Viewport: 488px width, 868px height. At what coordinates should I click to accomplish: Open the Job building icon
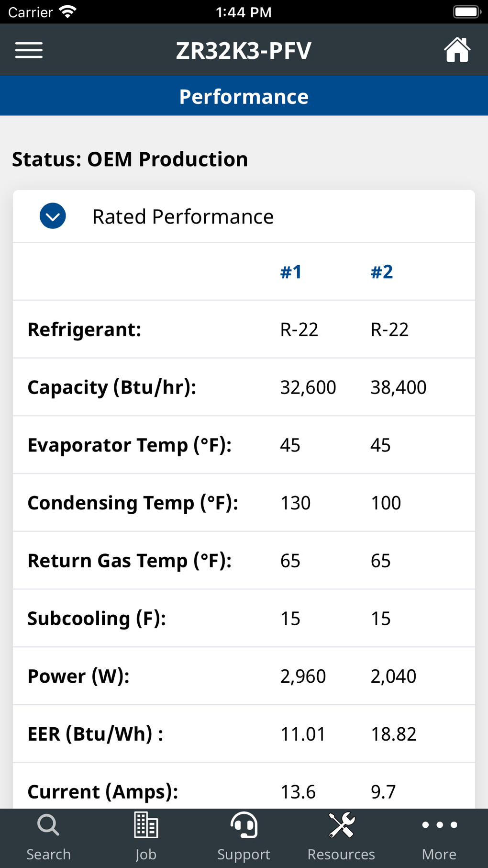point(146,825)
